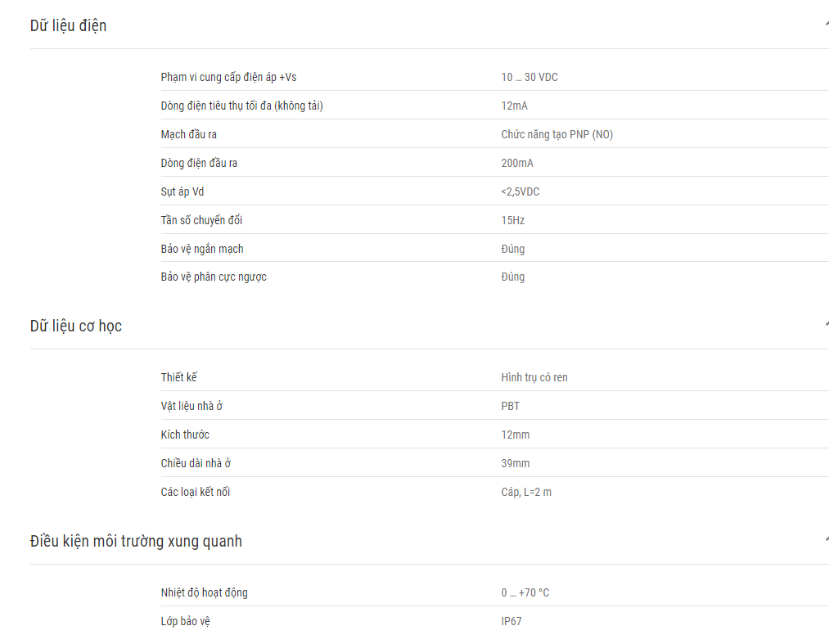Screen dimensions: 829x644
Task: Select the Phạm vi cung cấp điện áp +Vs label
Action: point(228,77)
